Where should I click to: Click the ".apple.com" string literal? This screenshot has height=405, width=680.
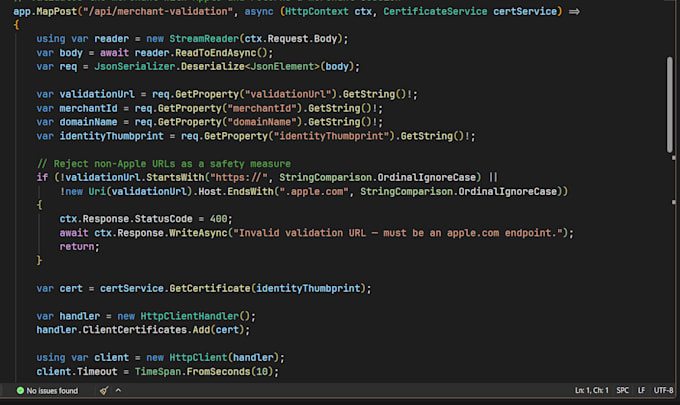click(x=314, y=191)
